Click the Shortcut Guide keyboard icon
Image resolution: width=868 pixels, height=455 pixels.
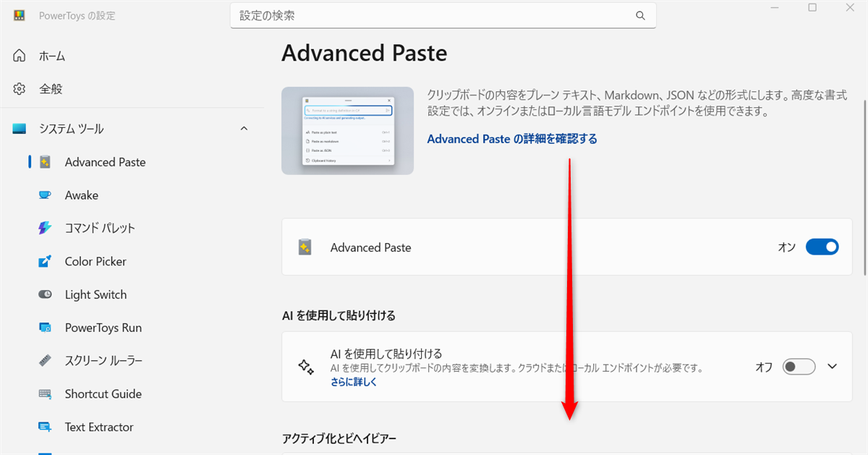coord(44,394)
